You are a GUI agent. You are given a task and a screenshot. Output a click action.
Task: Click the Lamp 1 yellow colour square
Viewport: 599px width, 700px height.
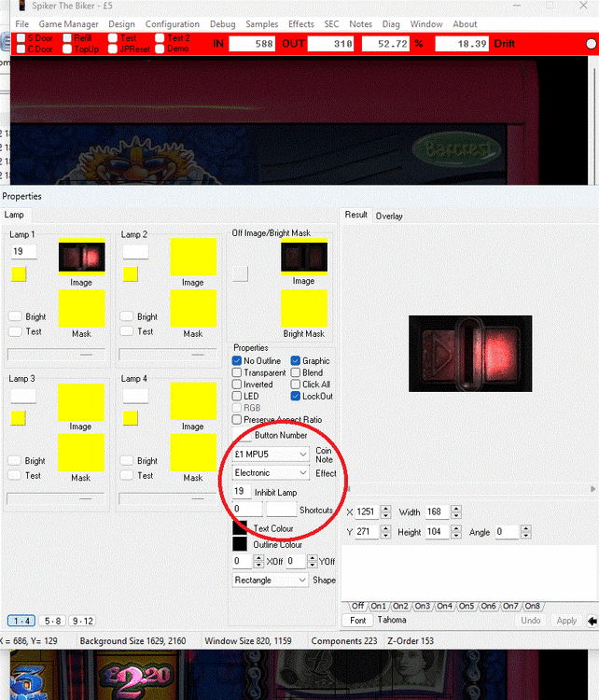click(x=19, y=273)
